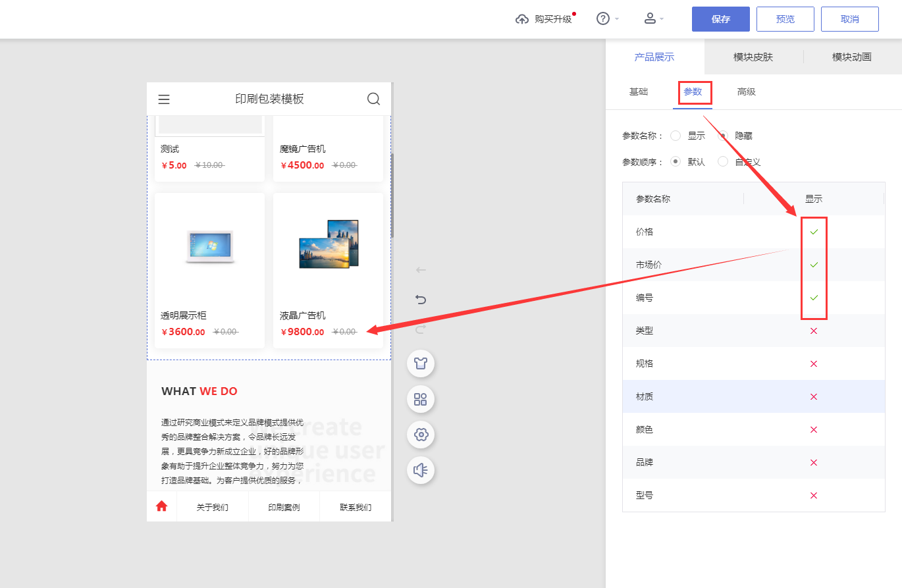Click the 材质 parameter row label
902x588 pixels.
645,396
